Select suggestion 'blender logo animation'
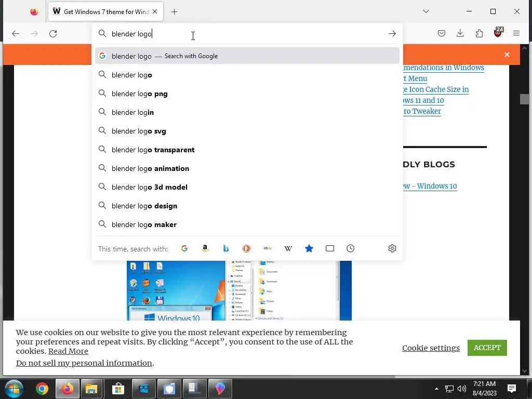The height and width of the screenshot is (399, 532). click(247, 168)
